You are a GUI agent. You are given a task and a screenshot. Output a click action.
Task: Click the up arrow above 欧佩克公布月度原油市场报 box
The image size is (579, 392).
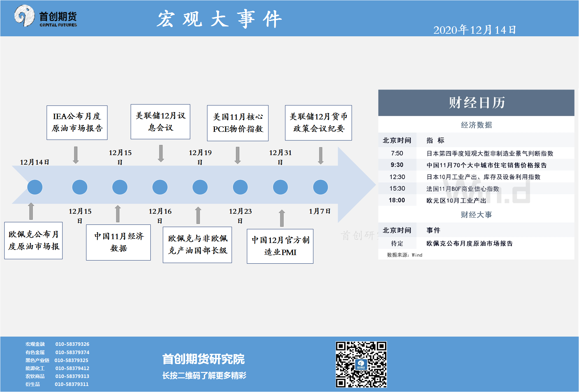pos(31,211)
